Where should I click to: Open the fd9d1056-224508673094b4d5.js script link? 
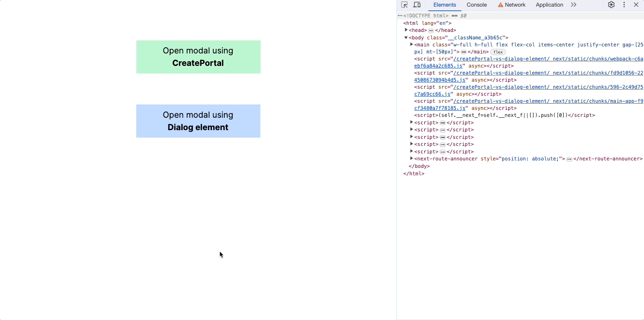[x=528, y=76]
